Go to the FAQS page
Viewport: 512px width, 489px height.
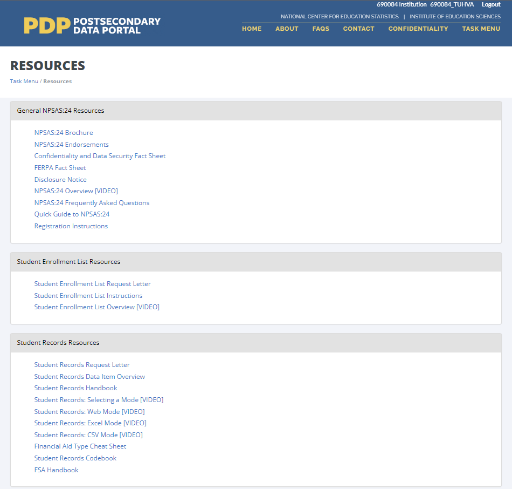point(321,29)
